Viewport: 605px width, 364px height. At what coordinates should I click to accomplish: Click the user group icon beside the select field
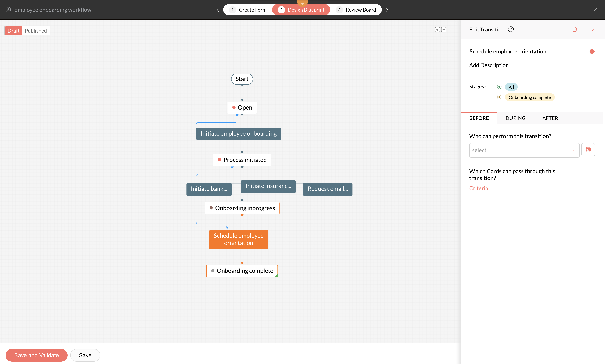coord(588,150)
